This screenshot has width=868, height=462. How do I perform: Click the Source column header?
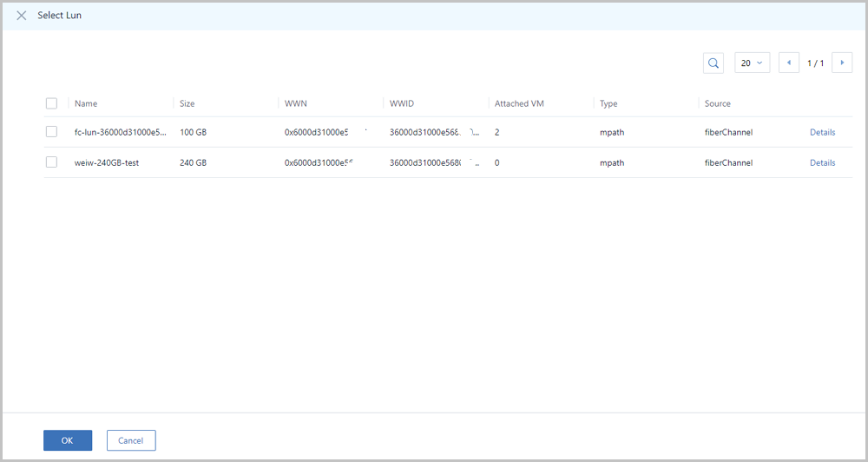tap(718, 103)
